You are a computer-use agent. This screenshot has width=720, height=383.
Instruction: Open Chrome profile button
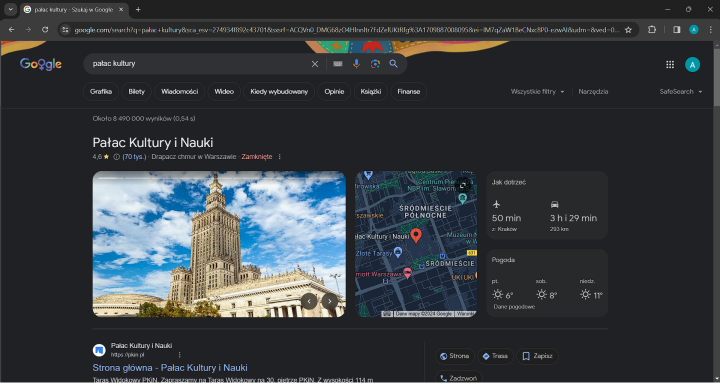(x=694, y=29)
